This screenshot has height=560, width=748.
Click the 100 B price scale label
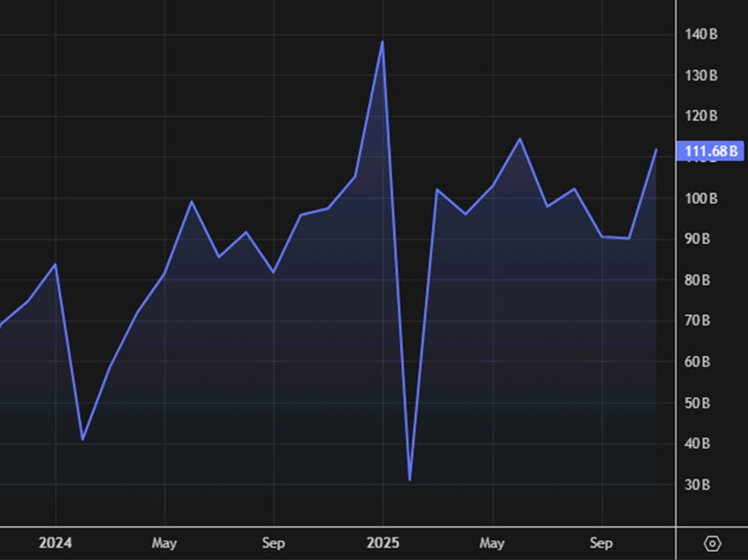tap(700, 198)
